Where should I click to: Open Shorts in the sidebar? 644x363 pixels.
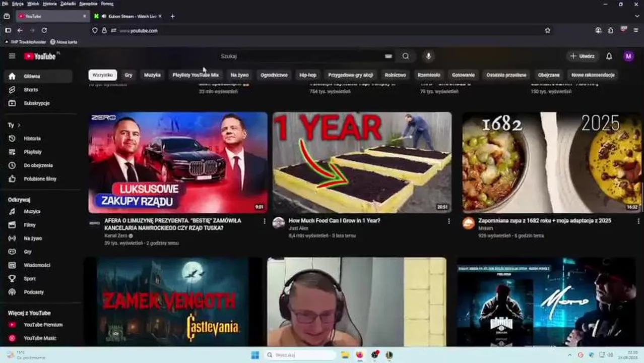[x=38, y=90]
